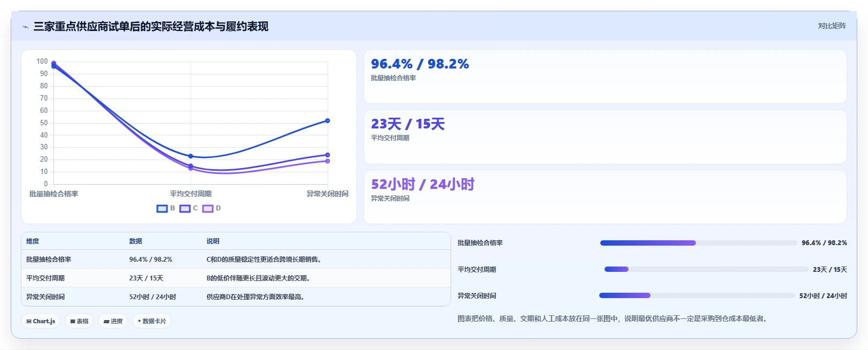The height and width of the screenshot is (350, 868).
Task: Click progress value 52小时 / 24小时 beside bar
Action: coord(823,296)
